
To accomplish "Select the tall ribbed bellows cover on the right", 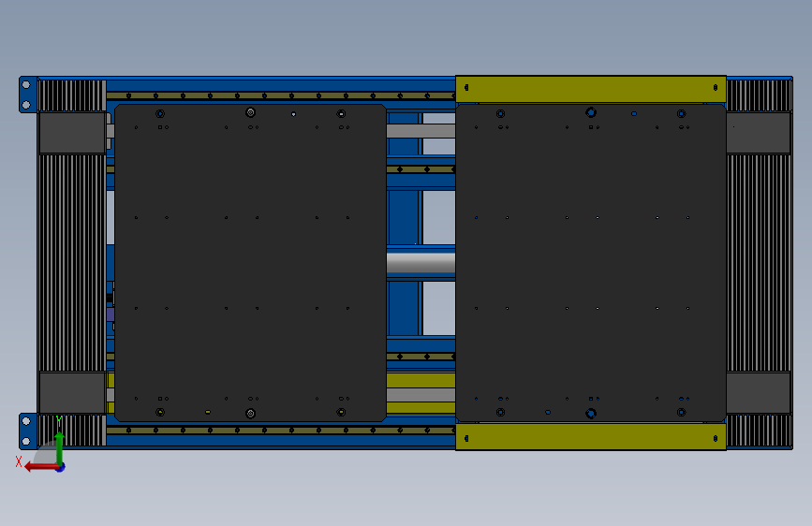I will (x=759, y=262).
